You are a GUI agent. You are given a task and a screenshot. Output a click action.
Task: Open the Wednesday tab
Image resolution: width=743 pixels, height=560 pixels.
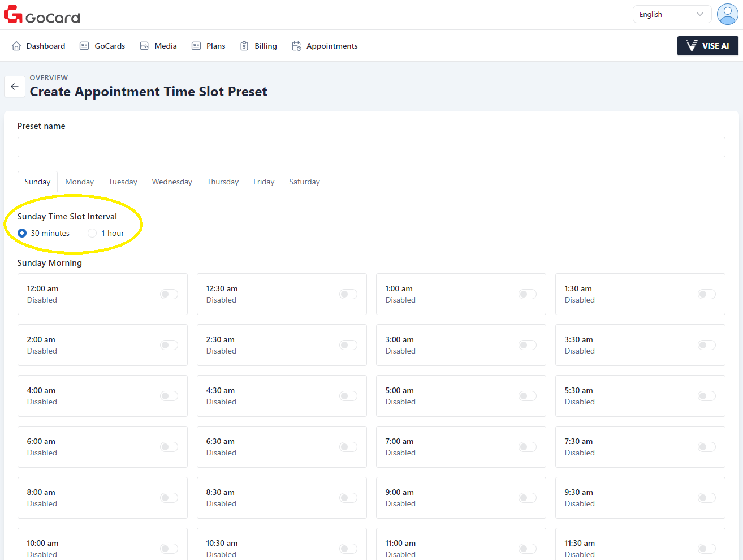(x=172, y=182)
